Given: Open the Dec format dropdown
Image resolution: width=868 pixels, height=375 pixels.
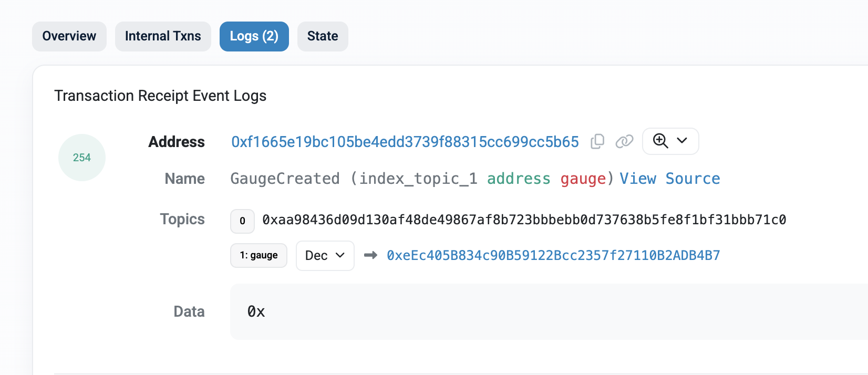Looking at the screenshot, I should click(325, 256).
